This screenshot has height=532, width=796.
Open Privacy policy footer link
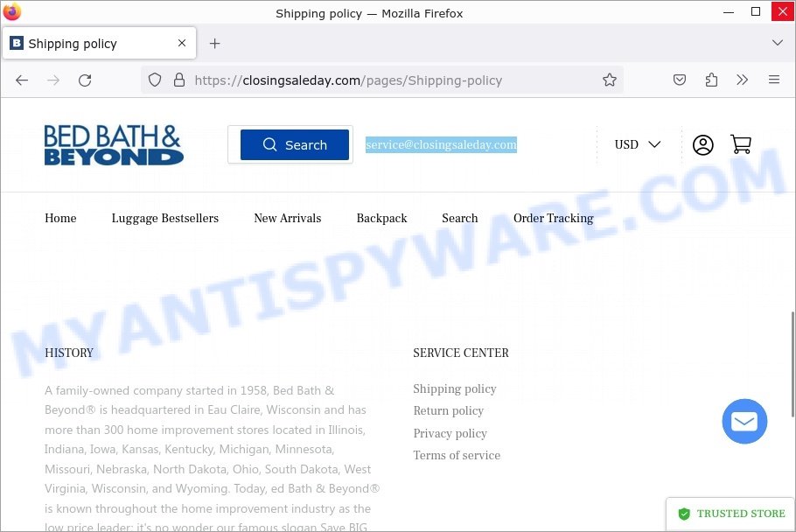tap(450, 433)
